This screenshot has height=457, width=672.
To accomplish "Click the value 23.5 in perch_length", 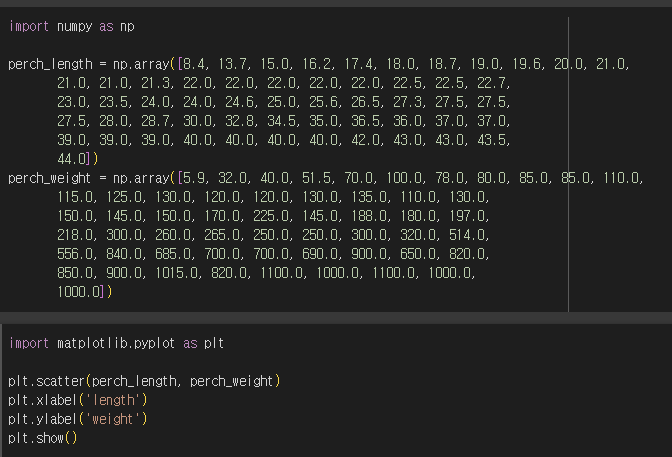I will [114, 102].
